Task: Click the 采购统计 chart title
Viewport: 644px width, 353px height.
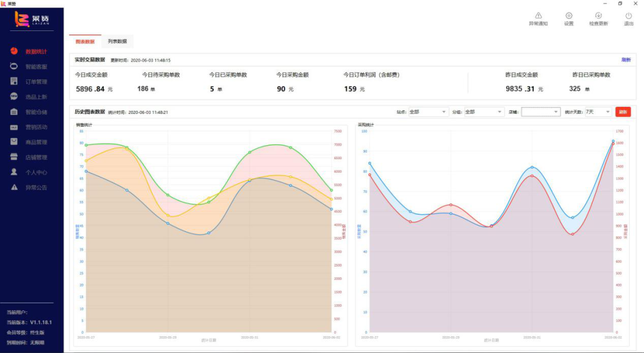Action: [x=366, y=125]
